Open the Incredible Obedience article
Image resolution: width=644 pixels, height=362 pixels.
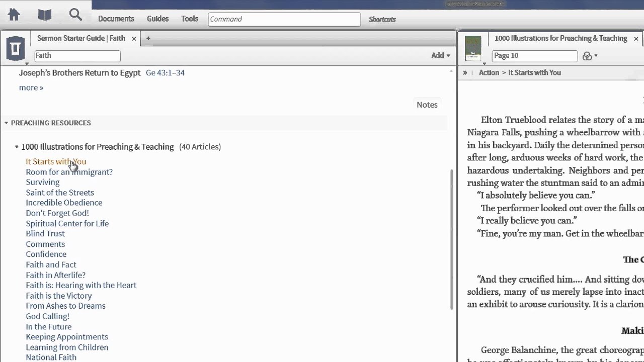pyautogui.click(x=64, y=203)
